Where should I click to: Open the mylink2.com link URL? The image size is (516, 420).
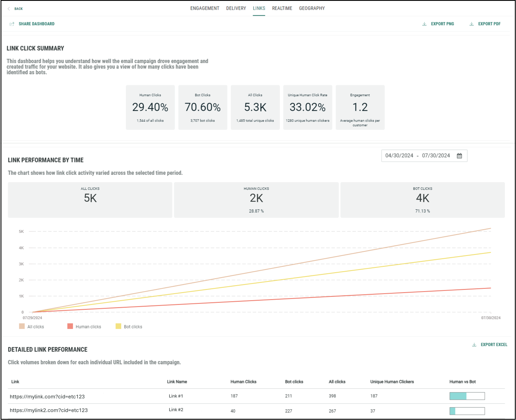[x=49, y=410]
